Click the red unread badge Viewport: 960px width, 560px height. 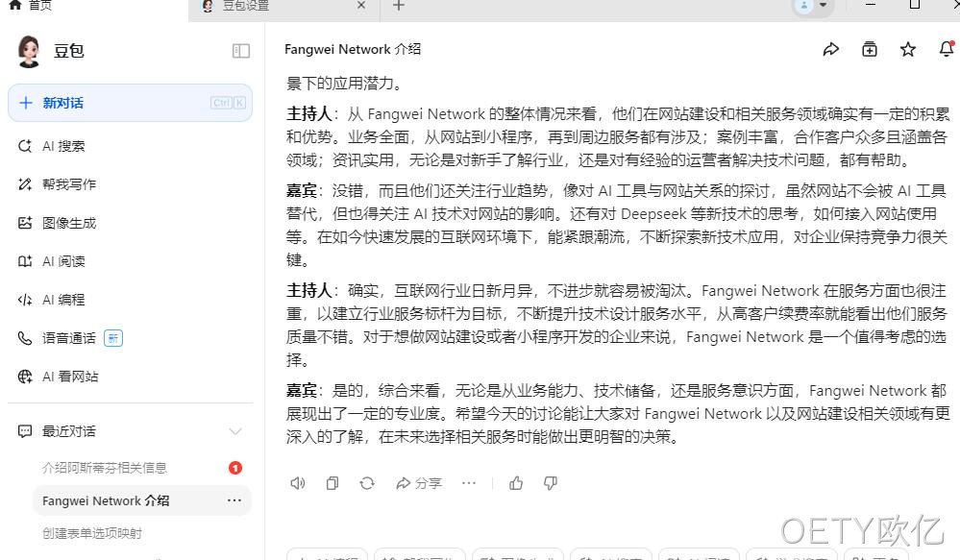[x=235, y=468]
